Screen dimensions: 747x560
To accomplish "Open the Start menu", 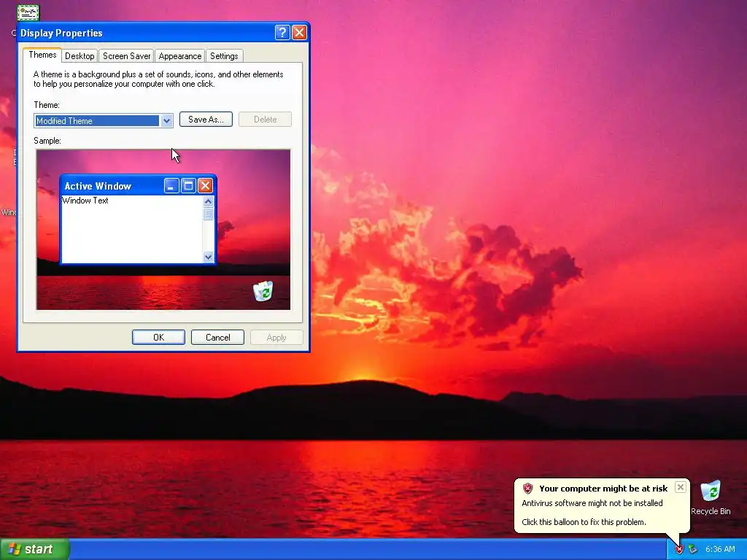I will [x=35, y=549].
